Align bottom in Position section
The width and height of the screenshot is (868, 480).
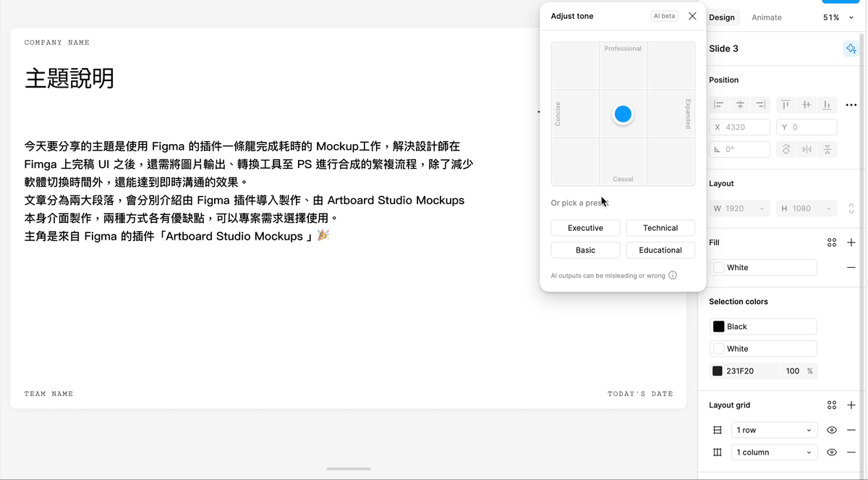827,105
